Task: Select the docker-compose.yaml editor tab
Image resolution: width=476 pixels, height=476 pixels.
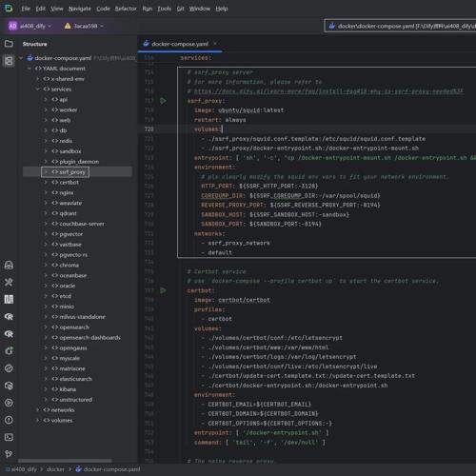Action: tap(180, 44)
